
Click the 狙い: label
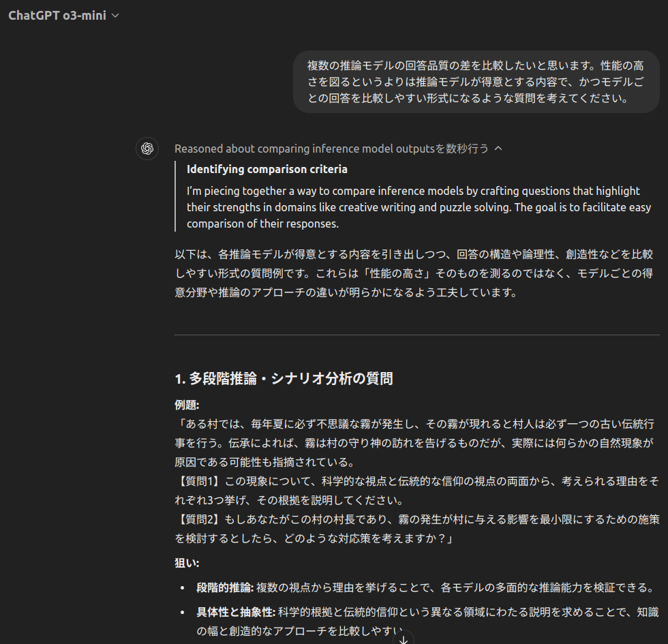click(x=187, y=563)
